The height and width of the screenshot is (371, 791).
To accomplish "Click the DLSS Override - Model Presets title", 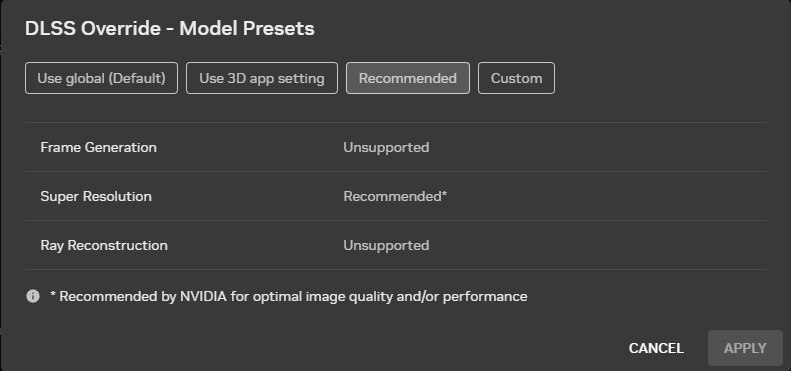I will (170, 29).
